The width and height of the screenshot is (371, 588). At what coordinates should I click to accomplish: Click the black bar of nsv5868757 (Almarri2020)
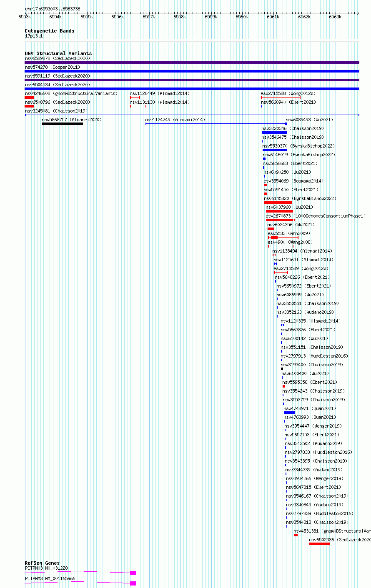click(63, 124)
